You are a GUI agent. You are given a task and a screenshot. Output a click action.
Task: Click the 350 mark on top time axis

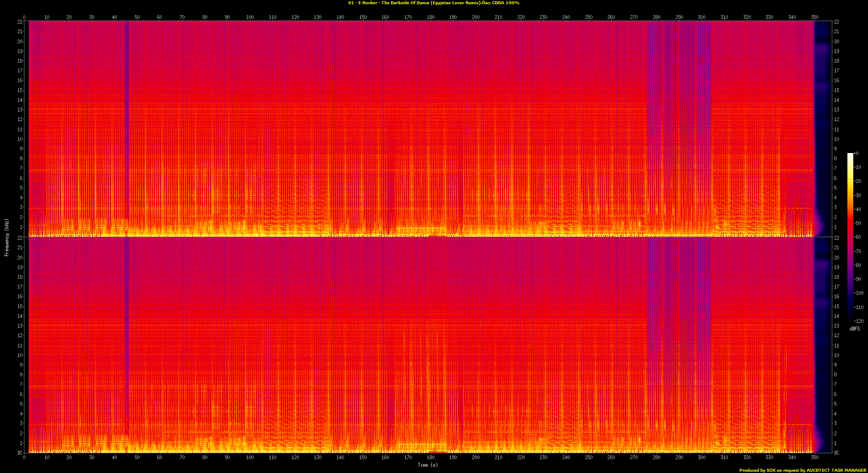click(x=815, y=17)
